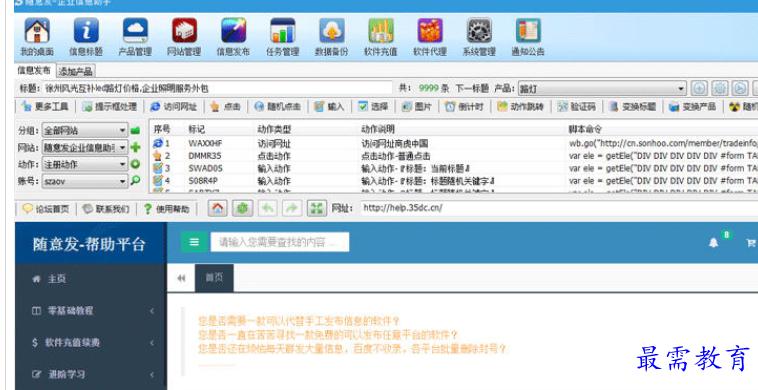This screenshot has height=390, width=758.
Task: Click green folder icon next to 分组
Action: coord(135,130)
